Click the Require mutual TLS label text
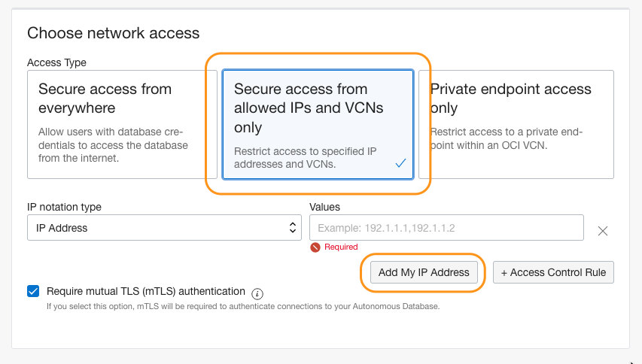642x364 pixels. click(x=146, y=291)
